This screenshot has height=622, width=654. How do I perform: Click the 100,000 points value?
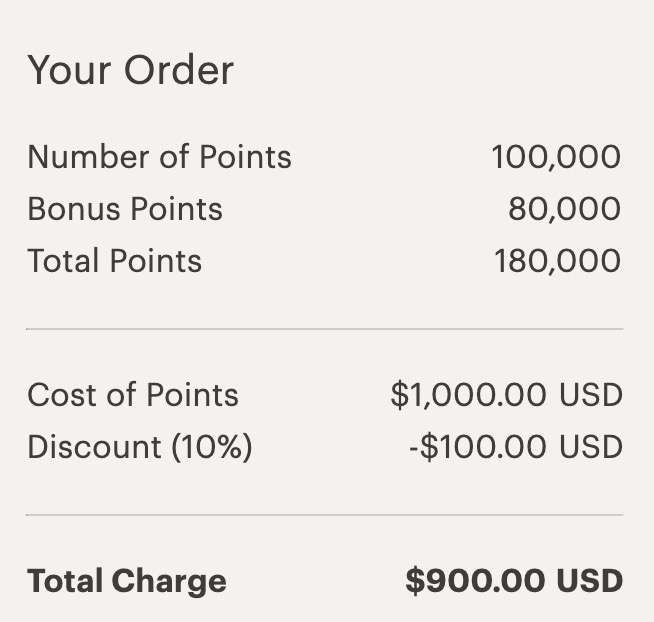coord(556,157)
